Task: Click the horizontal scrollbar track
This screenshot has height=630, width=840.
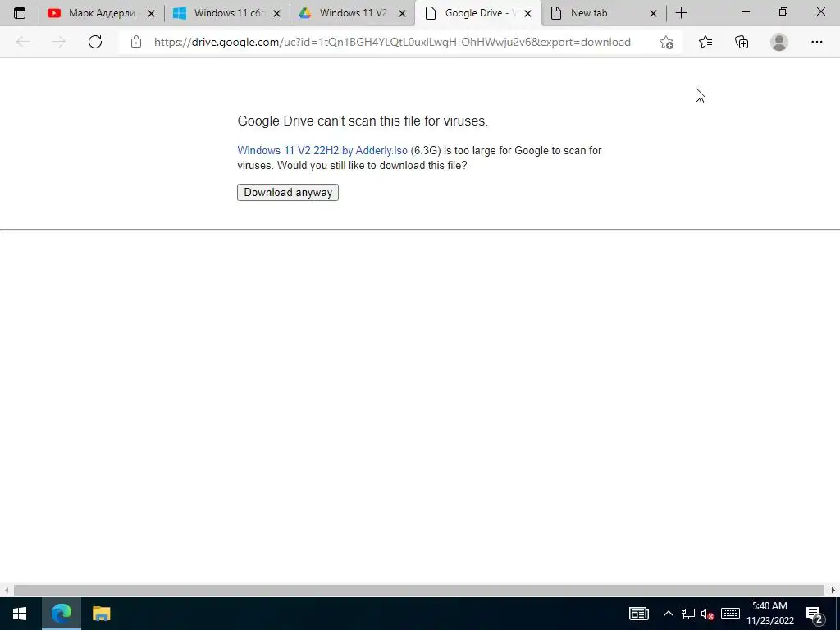Action: point(419,590)
